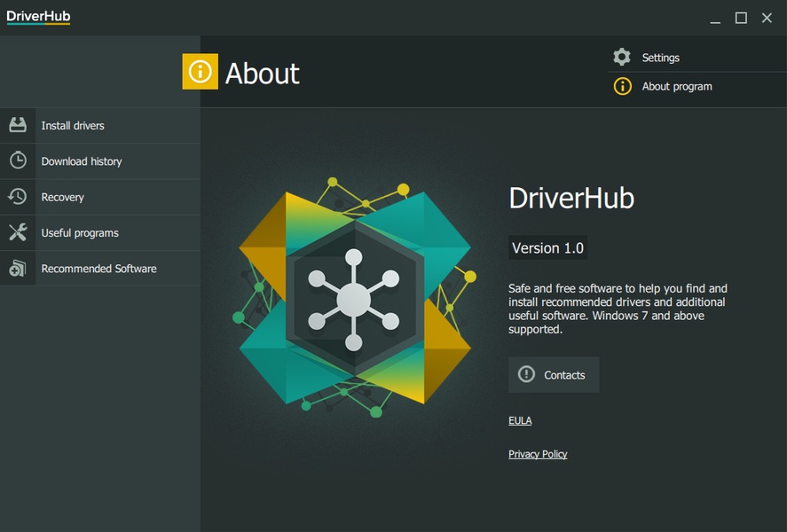This screenshot has height=532, width=787.
Task: Go to Download history
Action: coord(82,161)
